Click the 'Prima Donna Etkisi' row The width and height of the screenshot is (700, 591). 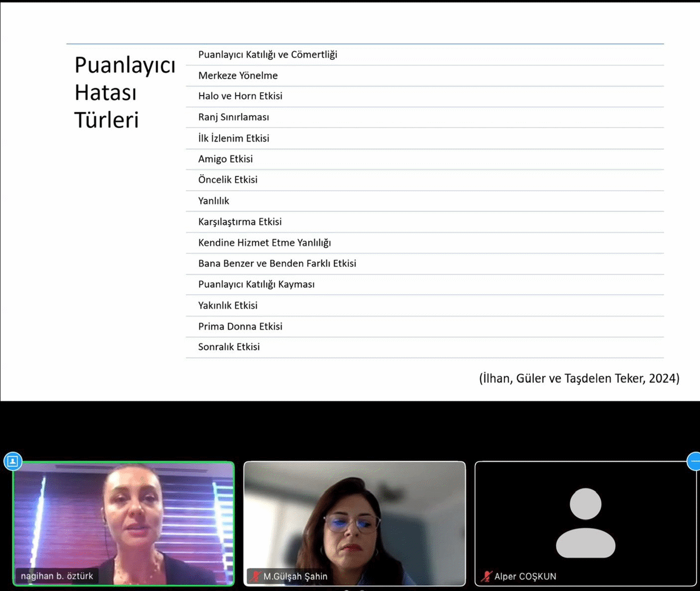[240, 326]
